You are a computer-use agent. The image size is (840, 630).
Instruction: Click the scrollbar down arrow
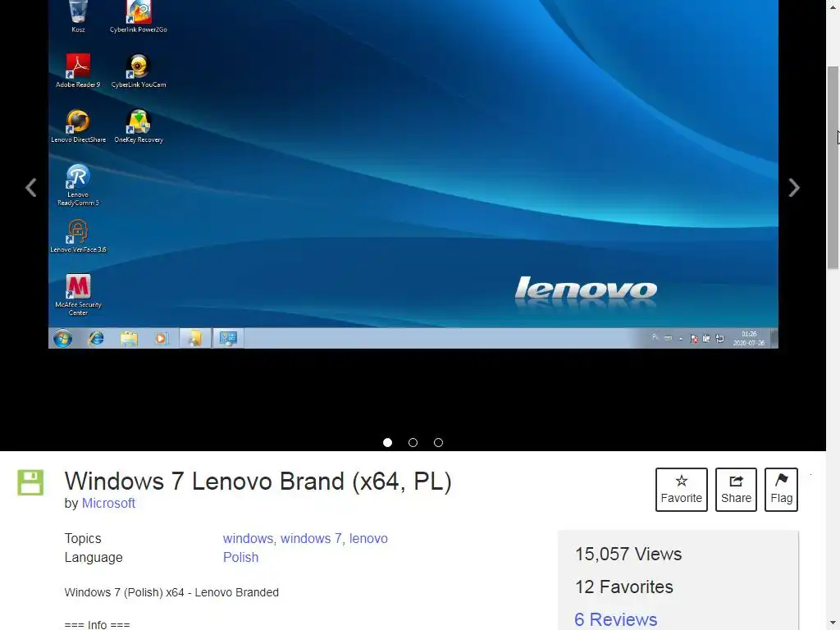(x=833, y=624)
